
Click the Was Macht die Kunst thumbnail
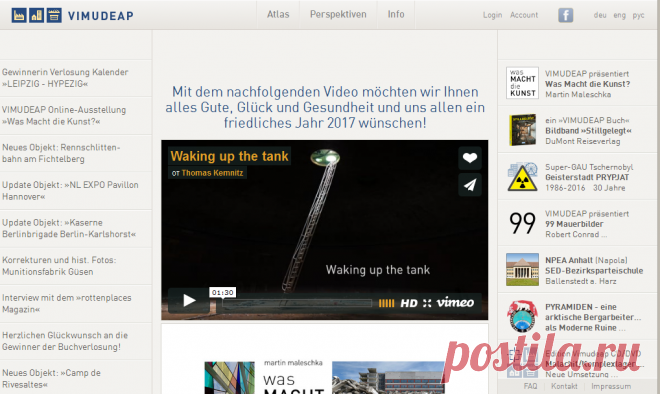tap(522, 83)
